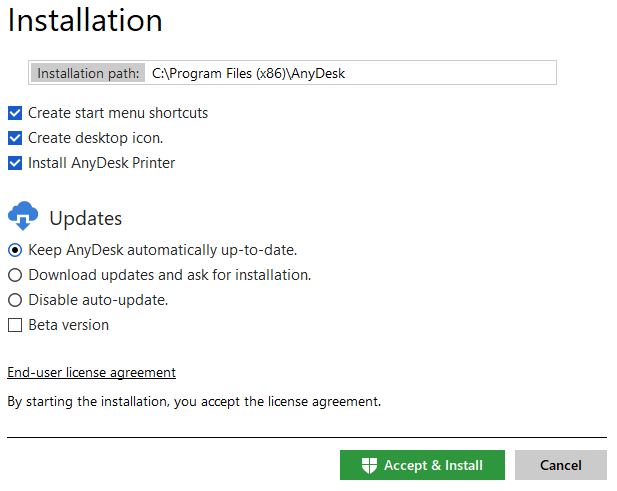Image resolution: width=617 pixels, height=491 pixels.
Task: Click the Updates section heading
Action: [x=86, y=218]
